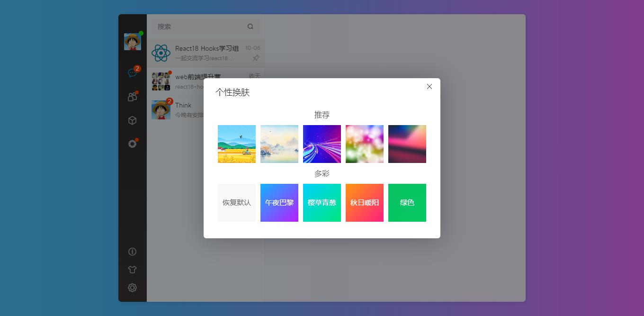The image size is (644, 316).
Task: Apply the 秋日暖阳 orange-red theme
Action: tap(365, 203)
